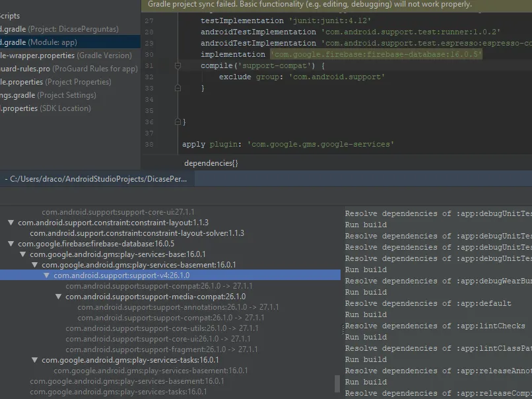
Task: Fold the compile block at line 31
Action: (178, 65)
